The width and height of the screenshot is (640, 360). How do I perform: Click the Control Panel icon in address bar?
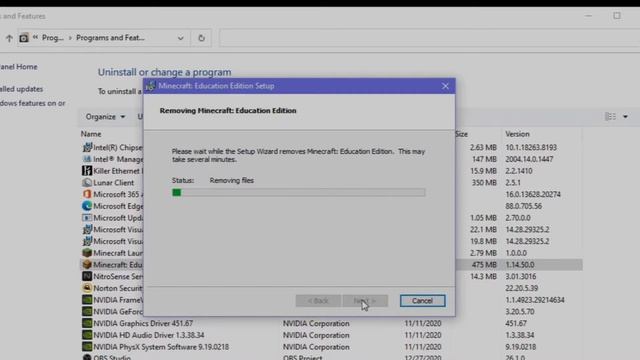click(x=24, y=38)
